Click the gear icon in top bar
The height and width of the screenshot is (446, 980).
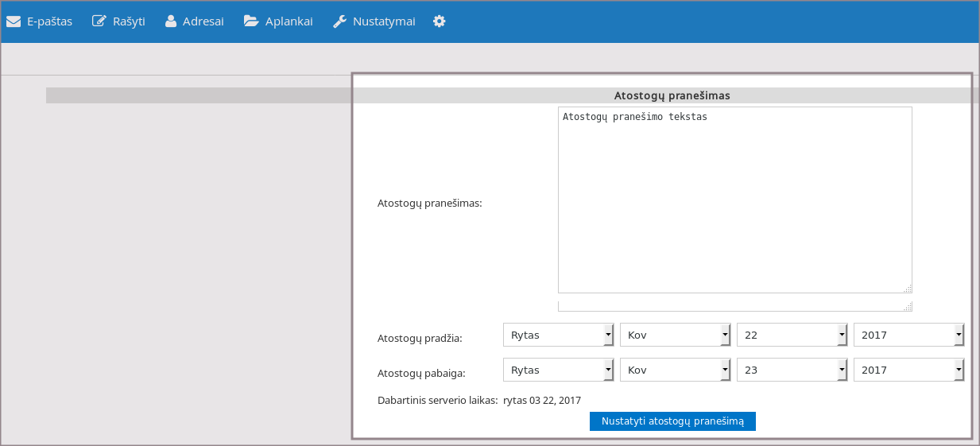click(x=439, y=21)
